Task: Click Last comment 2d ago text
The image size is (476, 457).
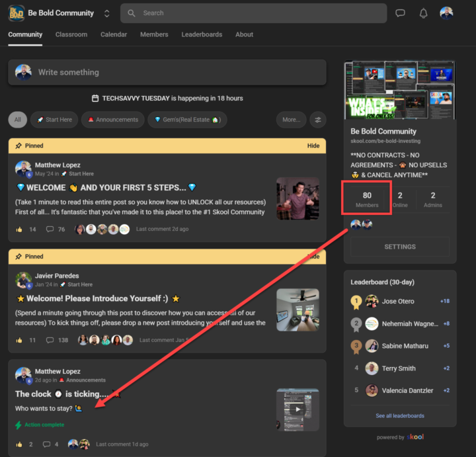Action: (x=162, y=229)
